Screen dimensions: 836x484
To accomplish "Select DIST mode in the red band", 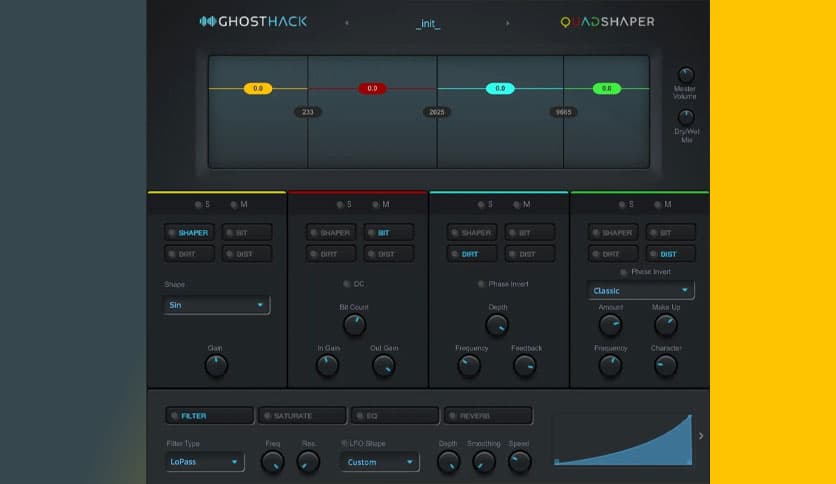I will coord(389,254).
